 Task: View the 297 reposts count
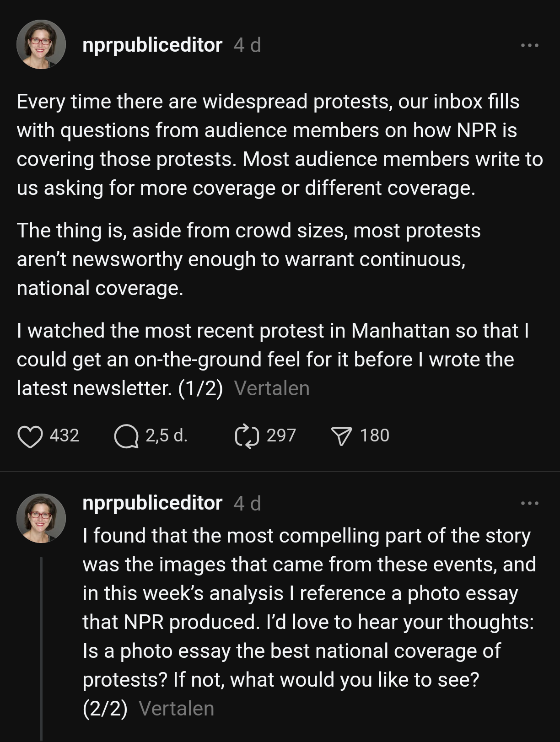281,436
